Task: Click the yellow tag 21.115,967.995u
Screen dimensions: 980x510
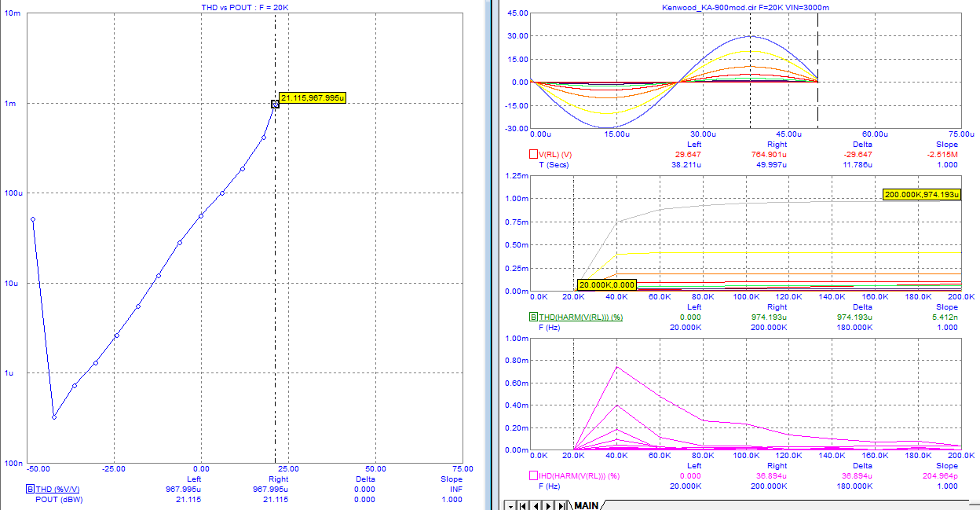Action: [x=313, y=97]
